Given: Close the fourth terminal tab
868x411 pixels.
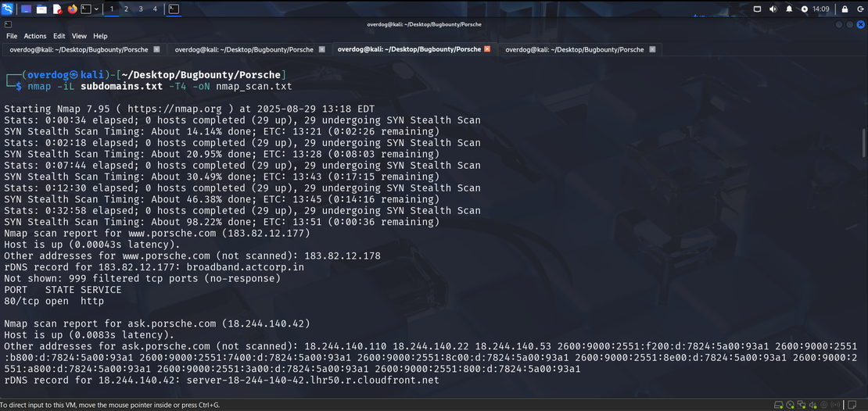Looking at the screenshot, I should pyautogui.click(x=653, y=49).
